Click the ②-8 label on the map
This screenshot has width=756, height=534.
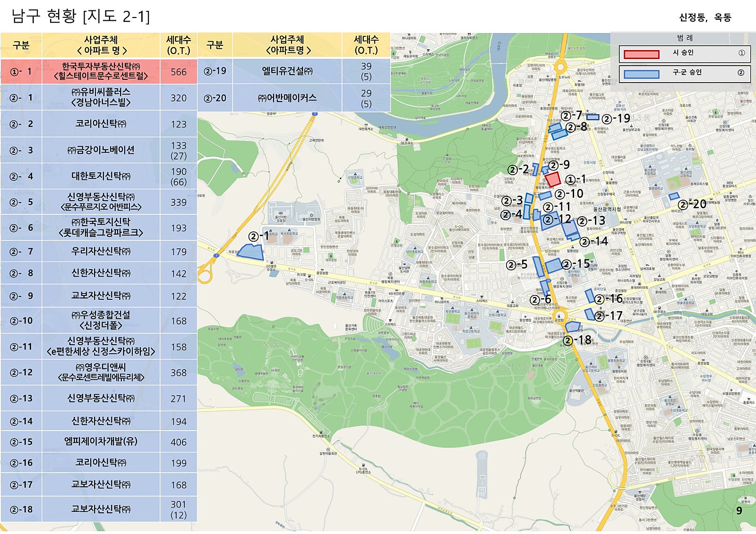click(576, 127)
